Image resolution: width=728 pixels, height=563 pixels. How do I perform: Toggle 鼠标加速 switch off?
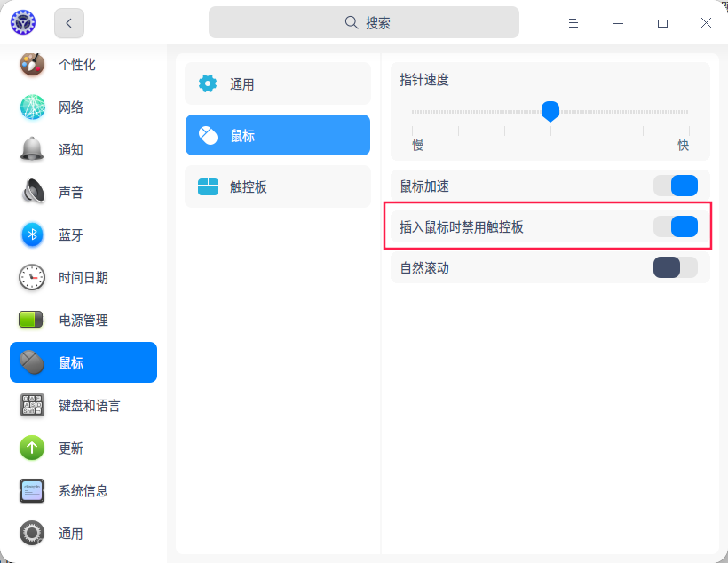click(675, 186)
